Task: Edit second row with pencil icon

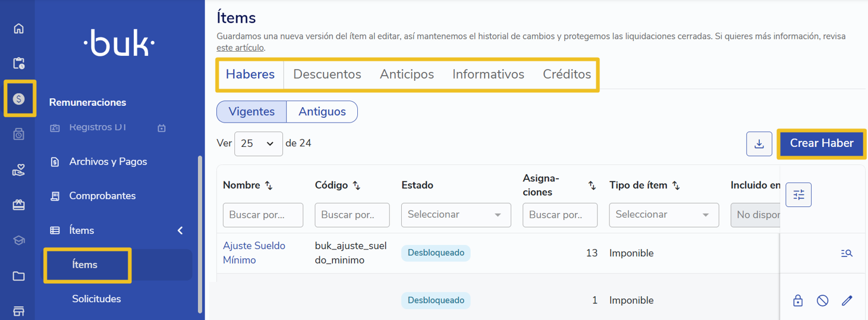Action: (x=847, y=300)
